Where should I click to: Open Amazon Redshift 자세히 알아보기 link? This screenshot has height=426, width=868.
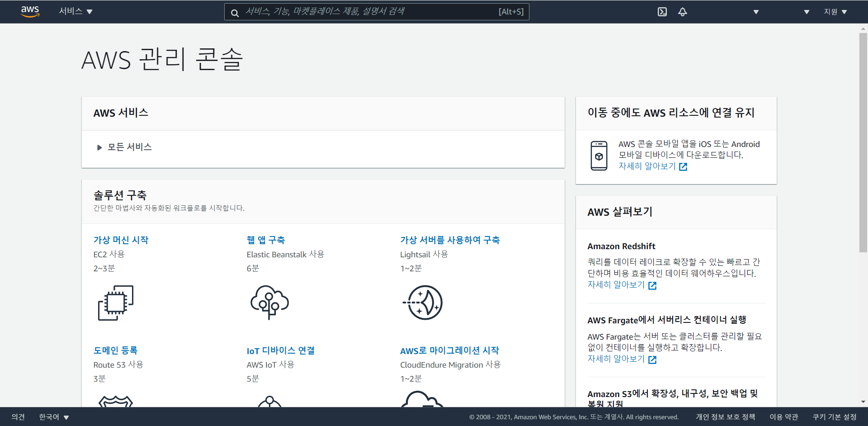click(x=616, y=285)
